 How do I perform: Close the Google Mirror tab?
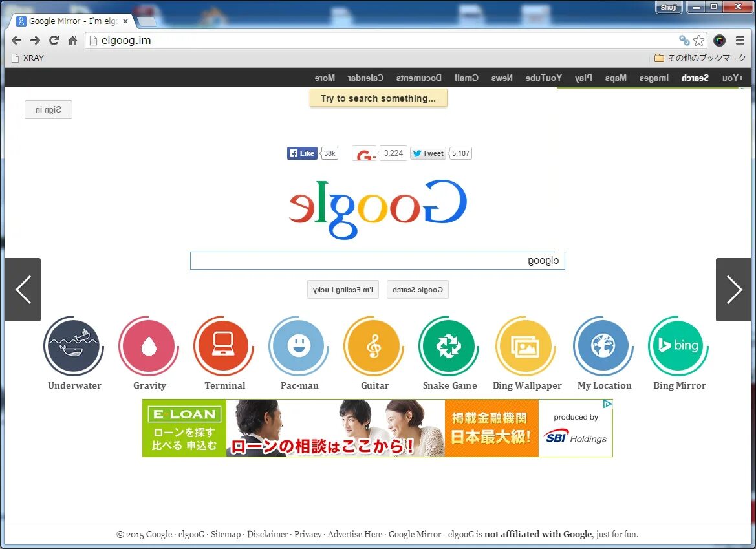pyautogui.click(x=125, y=21)
